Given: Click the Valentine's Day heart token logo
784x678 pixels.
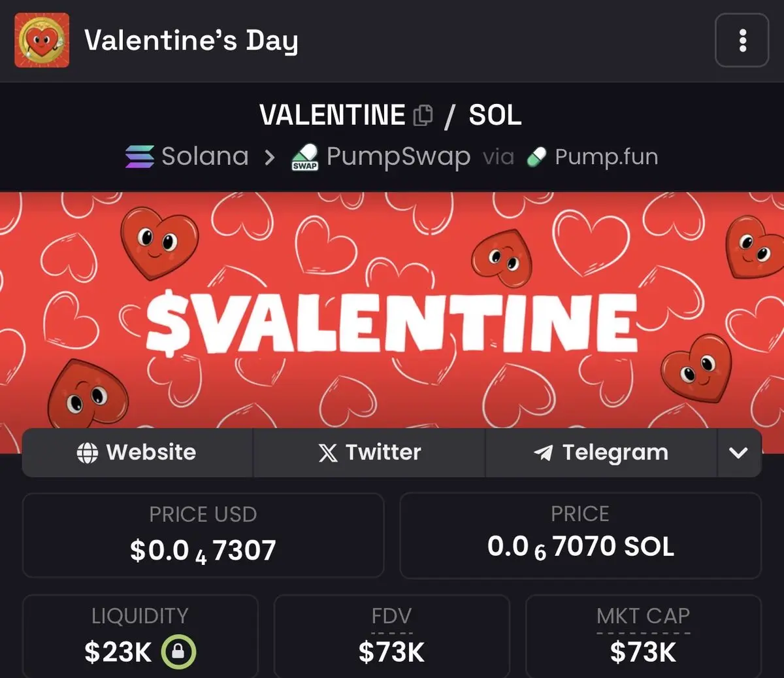Looking at the screenshot, I should [x=42, y=41].
